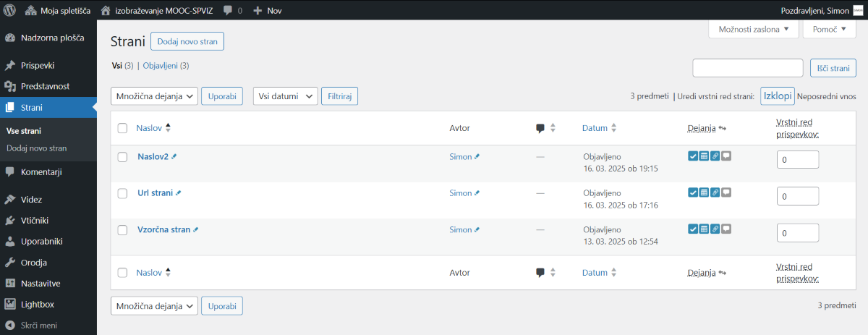Click the Objavljeni filter link
Screen dimensions: 868x335
point(166,65)
